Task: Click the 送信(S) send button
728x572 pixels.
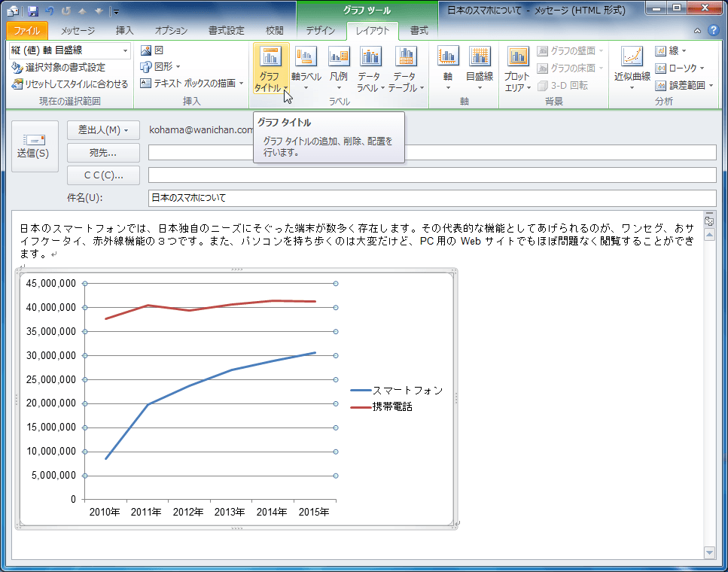Action: (35, 146)
